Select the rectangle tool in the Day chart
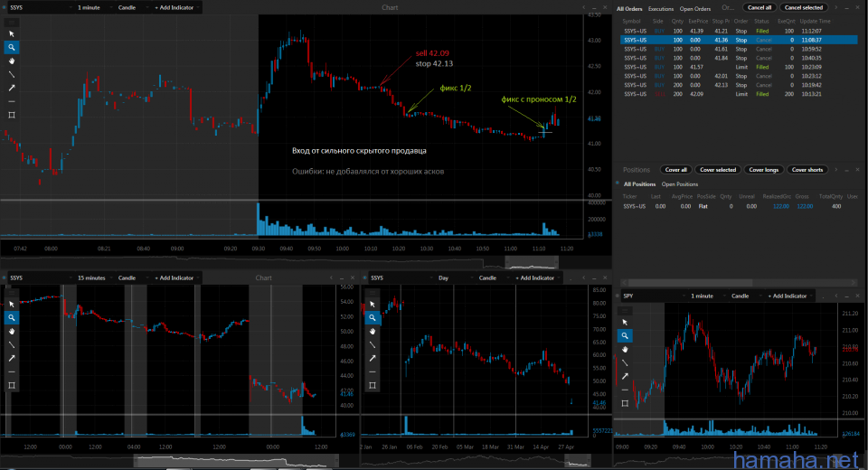 coord(373,385)
